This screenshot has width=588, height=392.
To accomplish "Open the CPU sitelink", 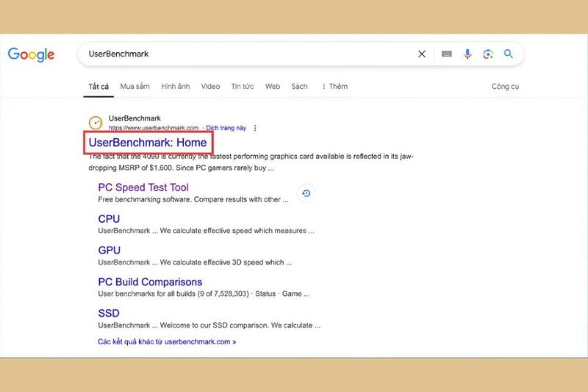I will pos(109,218).
